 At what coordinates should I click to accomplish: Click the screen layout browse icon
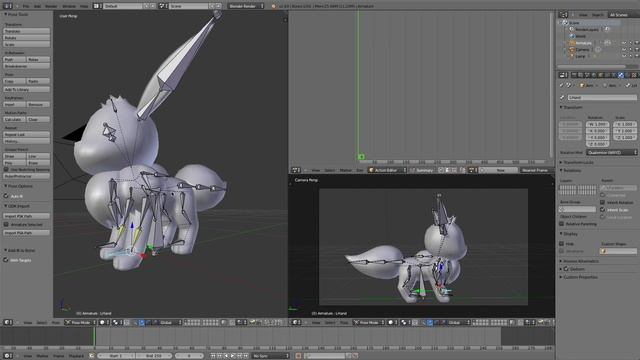click(x=98, y=6)
